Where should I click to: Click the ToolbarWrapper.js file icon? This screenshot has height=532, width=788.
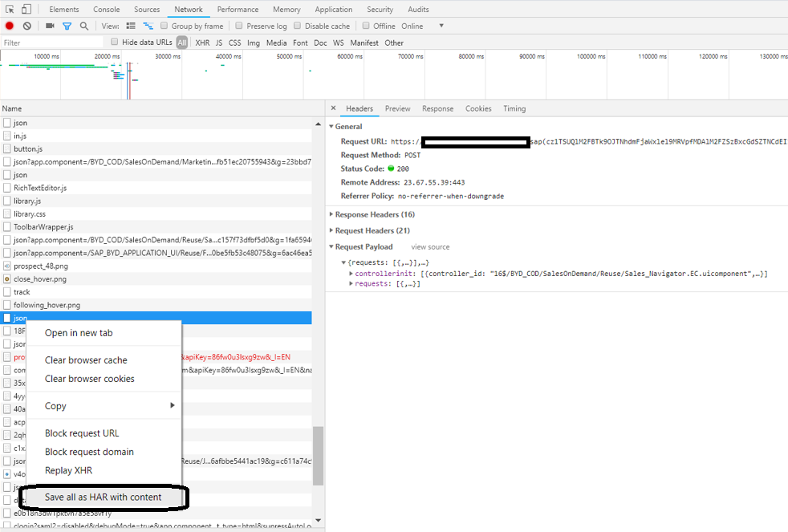point(7,226)
